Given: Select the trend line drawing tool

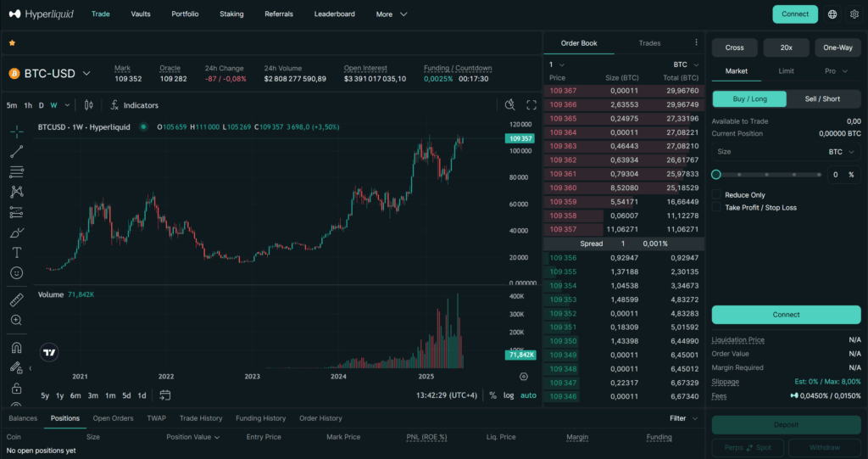Looking at the screenshot, I should [x=17, y=151].
